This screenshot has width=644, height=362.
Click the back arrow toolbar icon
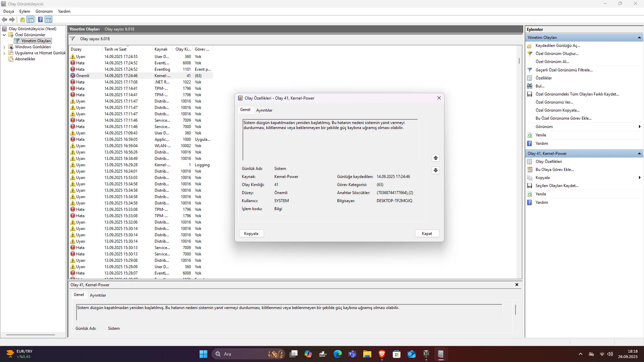click(x=4, y=19)
